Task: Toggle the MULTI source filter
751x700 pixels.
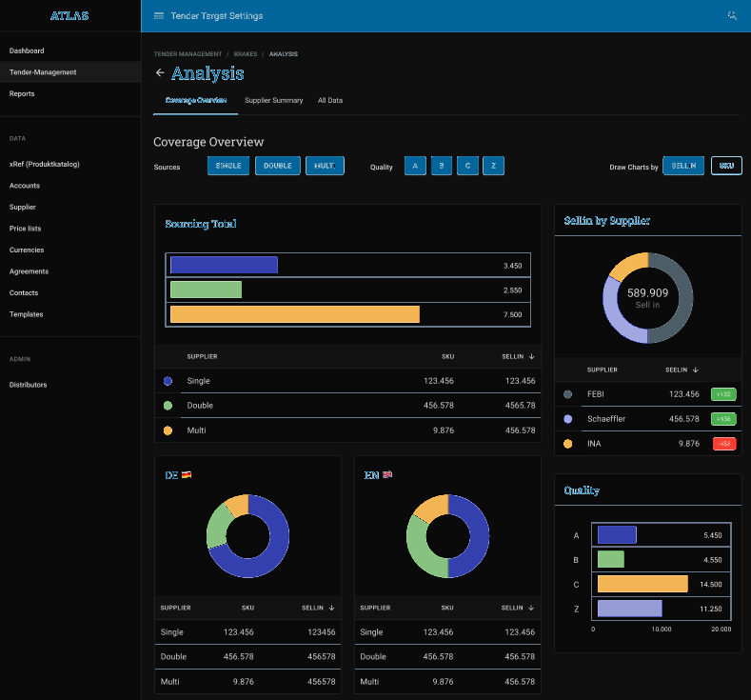Action: click(325, 166)
